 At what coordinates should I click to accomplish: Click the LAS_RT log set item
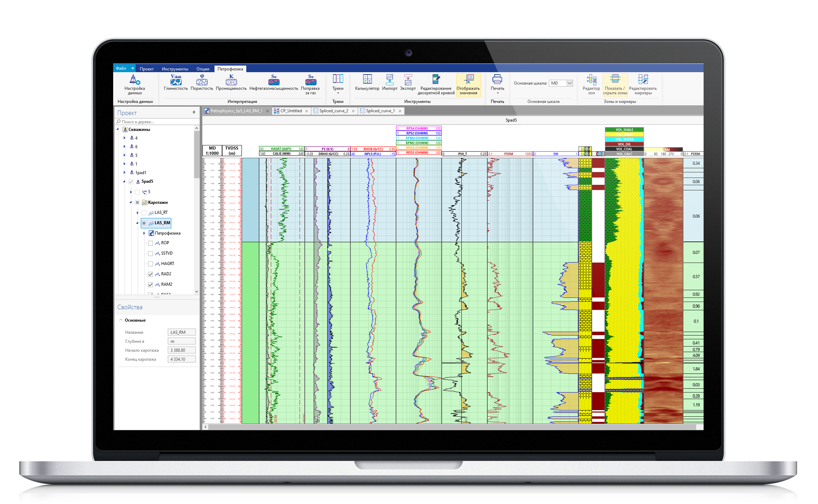click(x=158, y=213)
